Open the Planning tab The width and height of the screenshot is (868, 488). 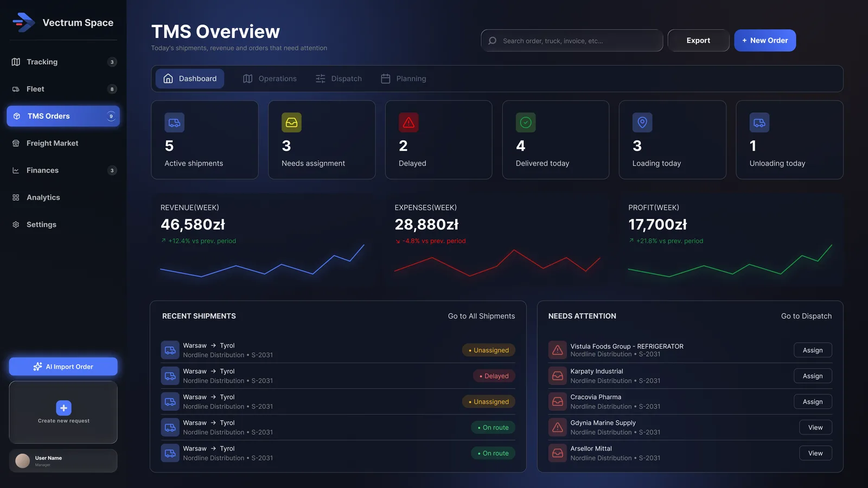[x=404, y=79]
